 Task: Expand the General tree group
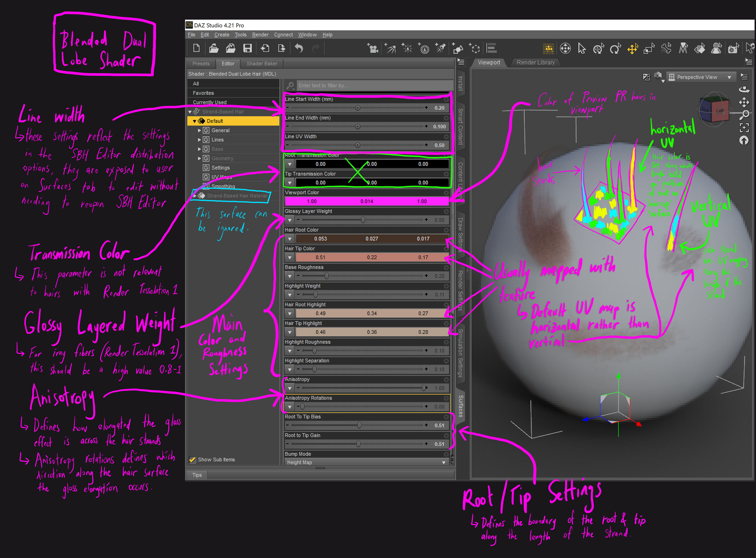click(x=199, y=130)
